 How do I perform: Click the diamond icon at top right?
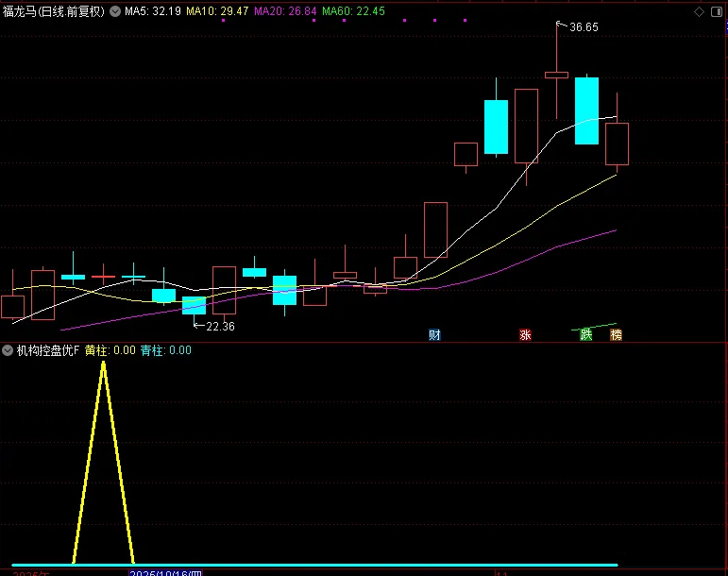tap(699, 11)
